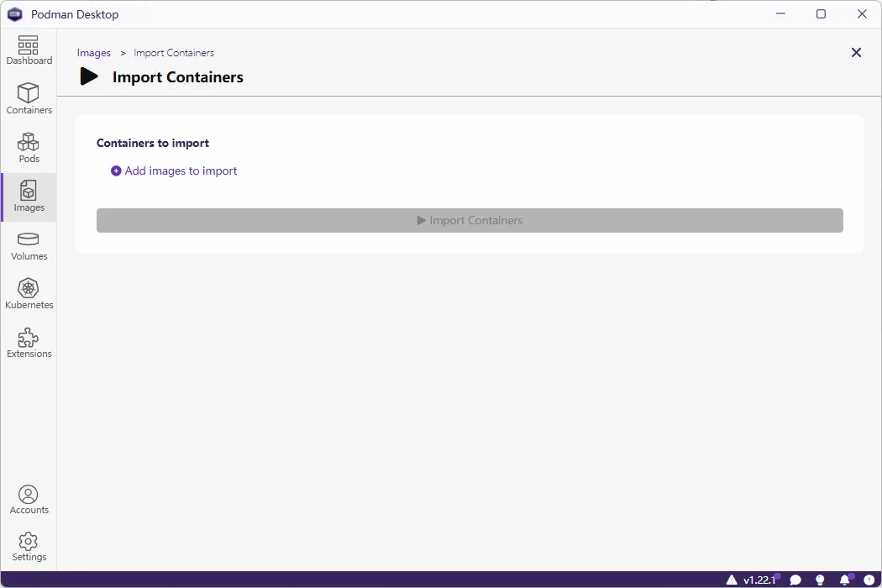This screenshot has height=588, width=882.
Task: Select the Images sidebar item
Action: 29,197
